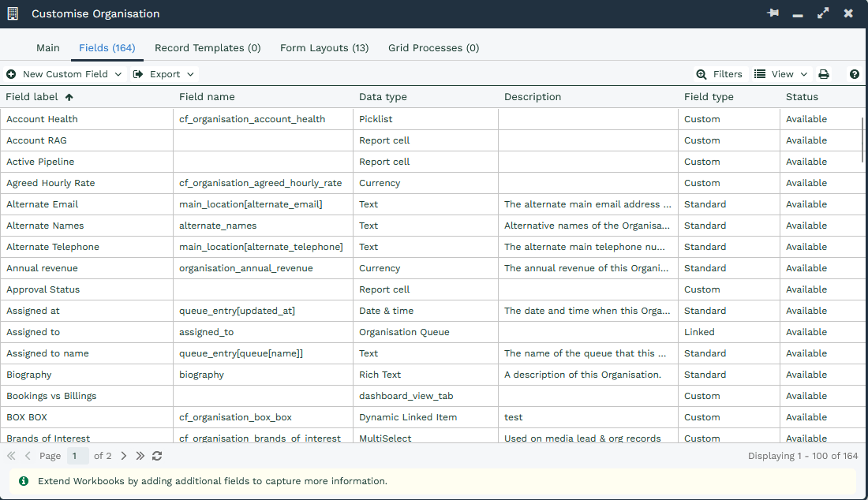
Task: Click the Date & time data type cell
Action: 425,311
